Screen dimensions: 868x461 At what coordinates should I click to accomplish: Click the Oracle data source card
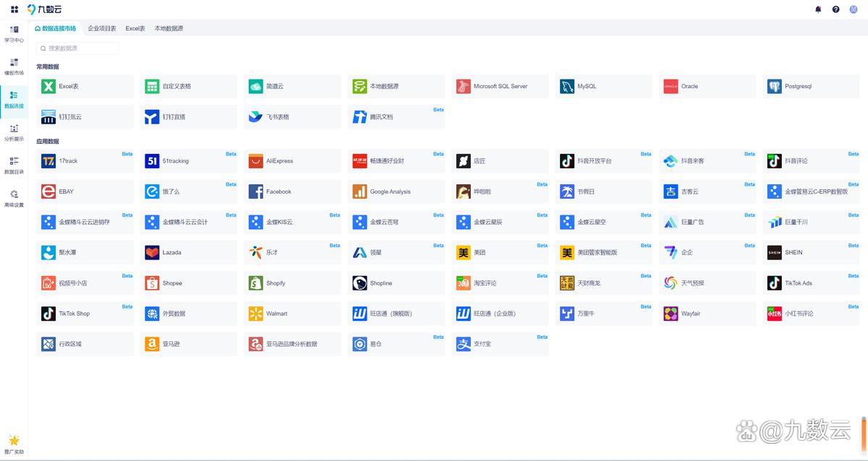[x=707, y=87]
